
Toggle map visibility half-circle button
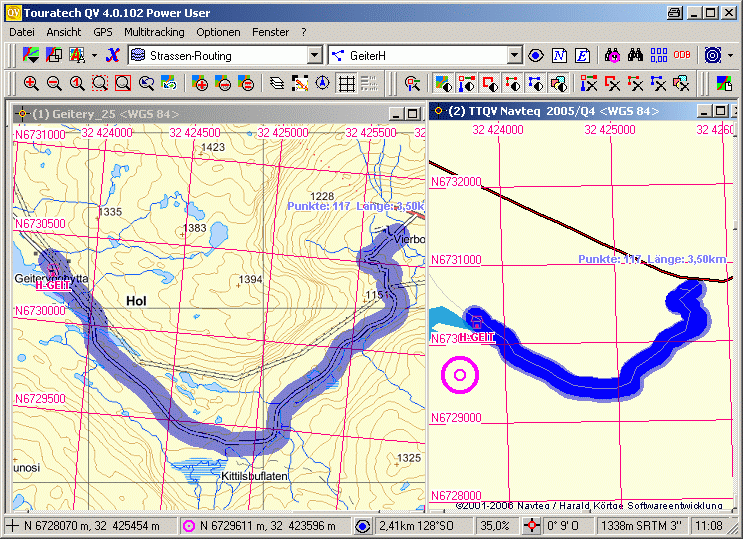[444, 84]
